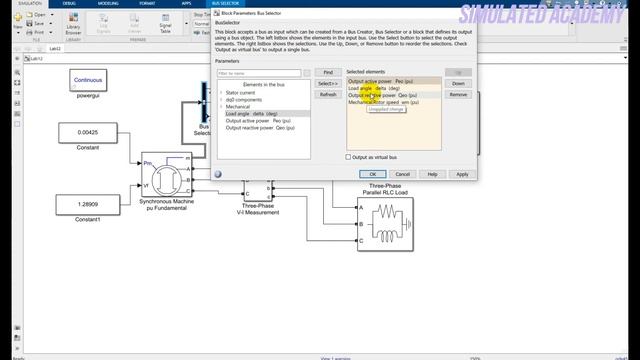Expand the dq0 components tree node
This screenshot has width=640, height=360.
(221, 100)
